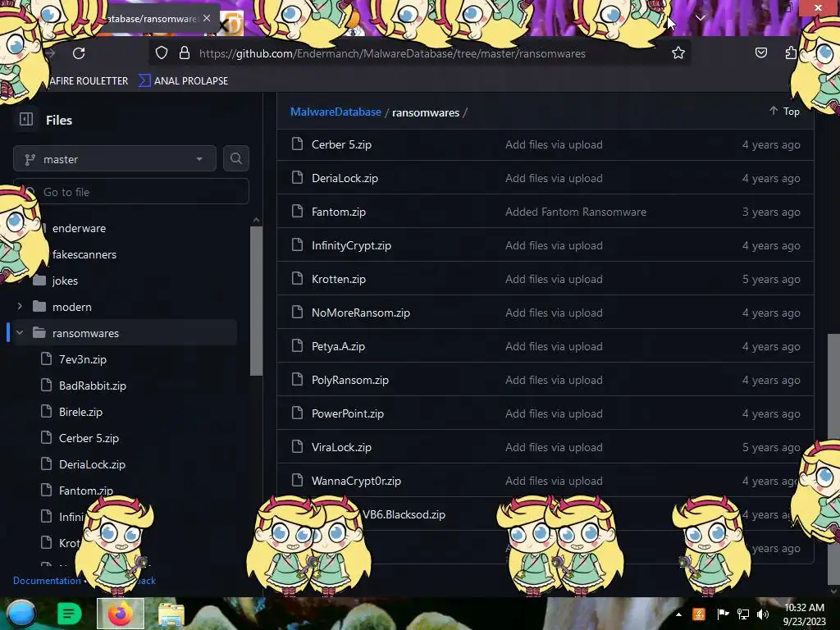This screenshot has height=630, width=840.
Task: Open the master branch dropdown
Action: point(115,158)
